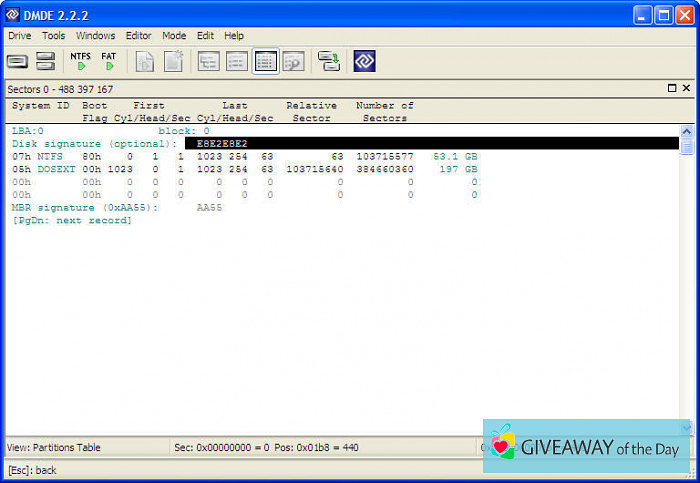Image resolution: width=700 pixels, height=483 pixels.
Task: Start the FAT search tool
Action: [x=109, y=61]
